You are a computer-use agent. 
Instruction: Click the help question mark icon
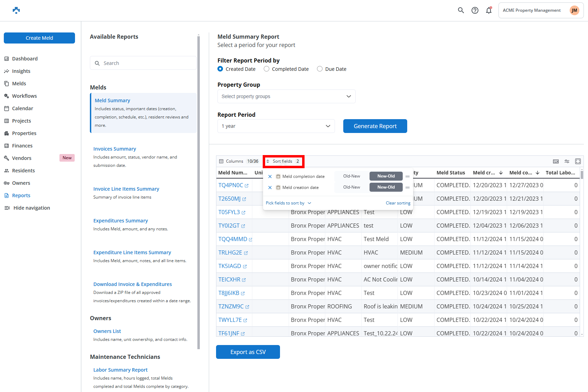(x=475, y=10)
